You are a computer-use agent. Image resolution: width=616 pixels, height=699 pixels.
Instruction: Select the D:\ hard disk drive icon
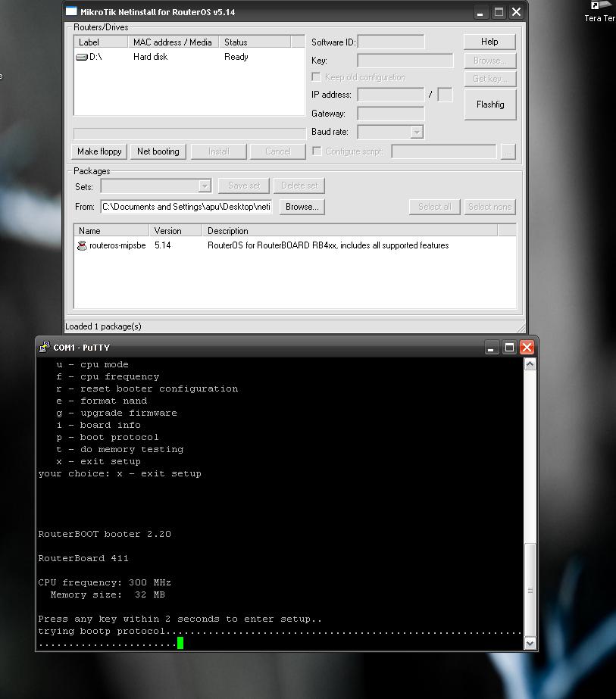click(82, 55)
